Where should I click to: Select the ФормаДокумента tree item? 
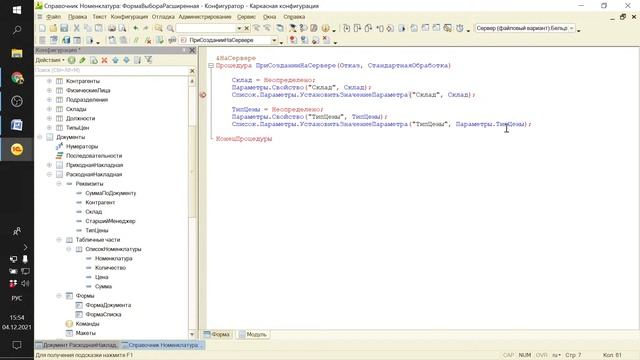click(108, 305)
